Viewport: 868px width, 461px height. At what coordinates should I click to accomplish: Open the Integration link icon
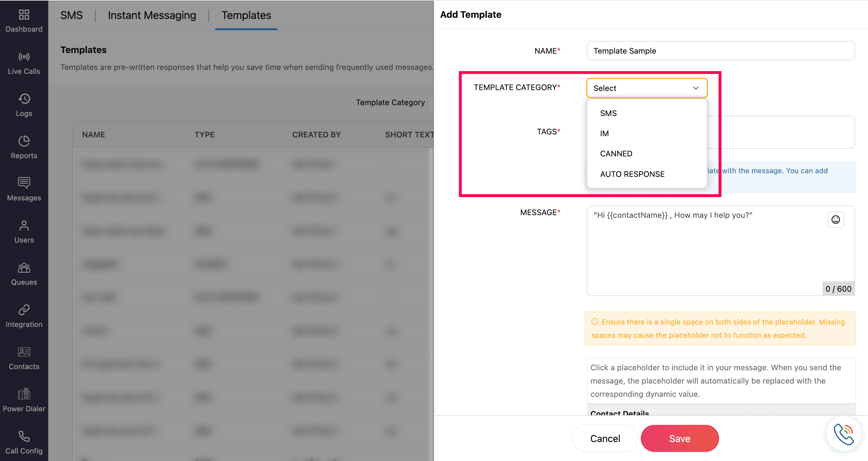tap(24, 310)
